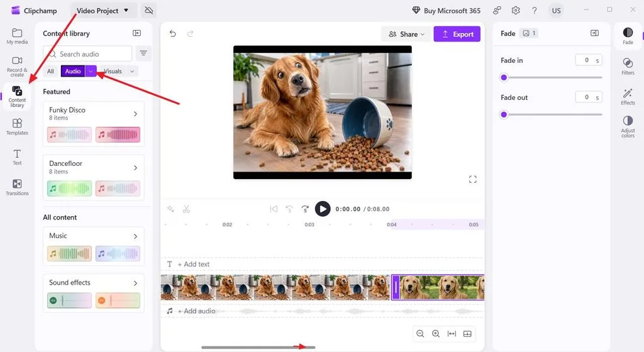Open the Effects tab in right sidebar

[x=628, y=97]
